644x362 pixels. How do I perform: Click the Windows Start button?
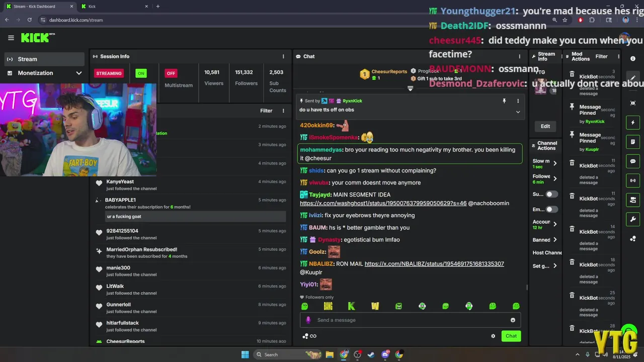(245, 354)
